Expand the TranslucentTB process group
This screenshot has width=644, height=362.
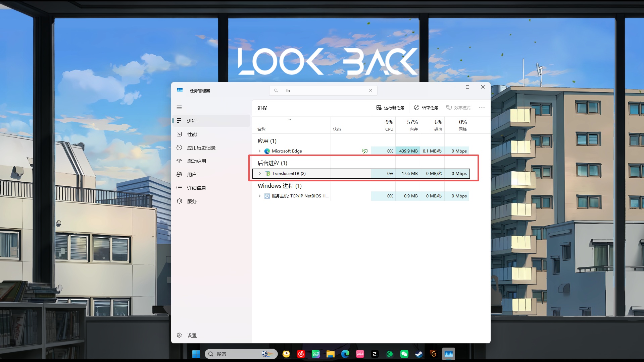260,174
